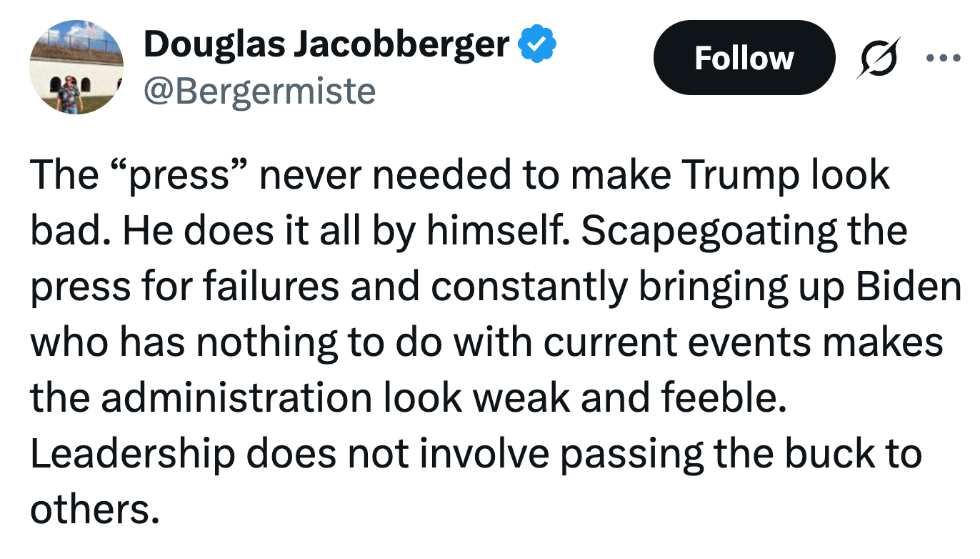This screenshot has height=559, width=980.
Task: Open Douglas Jacobberger's profile picture
Action: coord(76,67)
